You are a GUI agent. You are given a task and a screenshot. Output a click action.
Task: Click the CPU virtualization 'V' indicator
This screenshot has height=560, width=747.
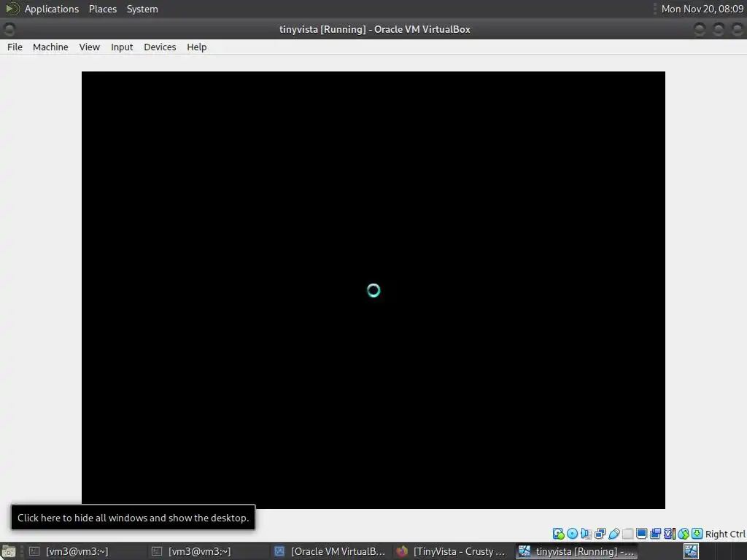[x=670, y=534]
